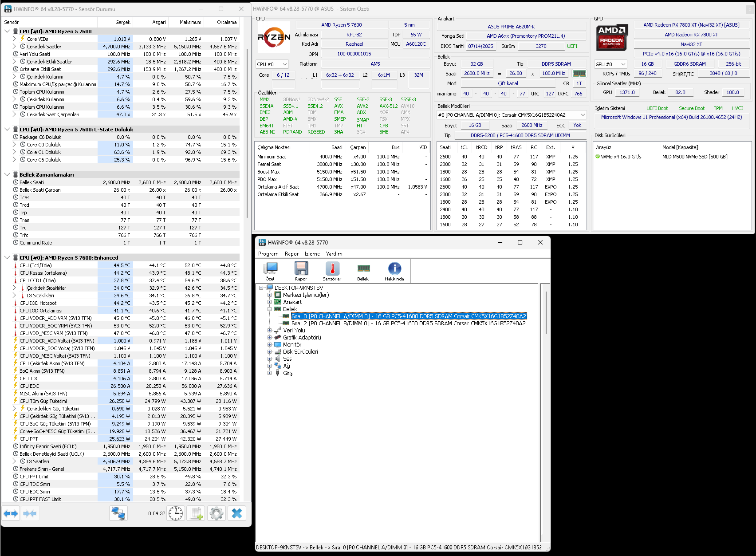756x556 pixels.
Task: Click the Grafik Adaptörü card icon
Action: [x=278, y=337]
